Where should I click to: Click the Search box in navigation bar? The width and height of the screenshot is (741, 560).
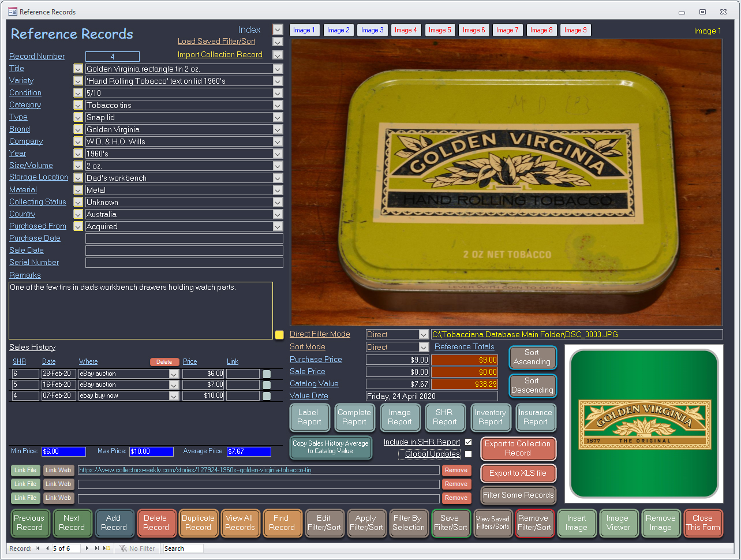tap(183, 548)
